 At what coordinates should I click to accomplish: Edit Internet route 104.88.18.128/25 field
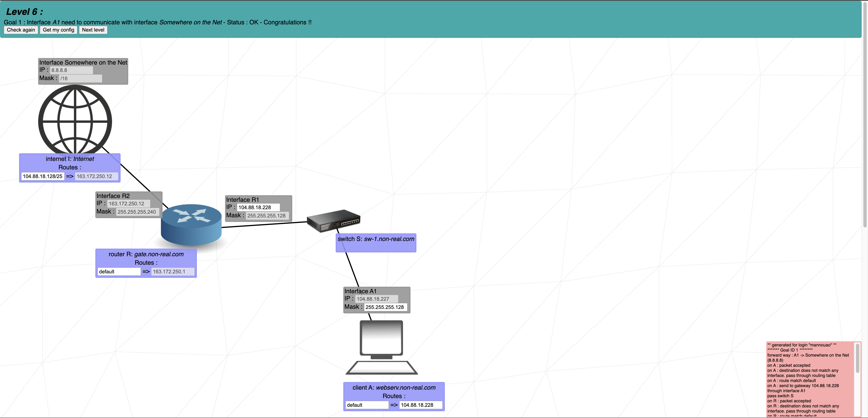click(x=43, y=177)
